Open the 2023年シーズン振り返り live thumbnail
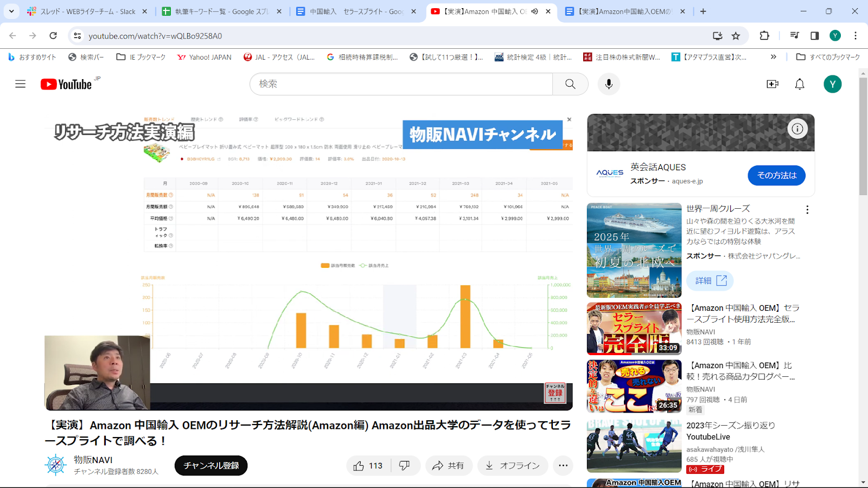The image size is (868, 488). click(x=634, y=446)
